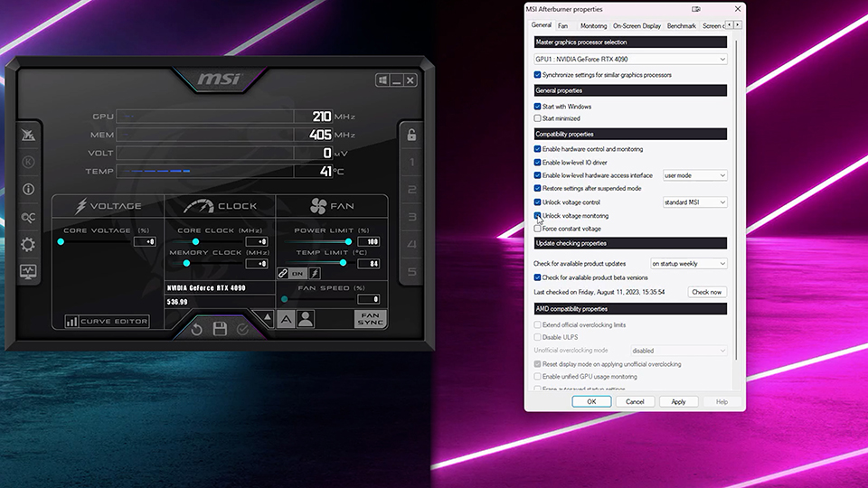Click the OC Scanner icon in sidebar
The width and height of the screenshot is (868, 488).
28,217
